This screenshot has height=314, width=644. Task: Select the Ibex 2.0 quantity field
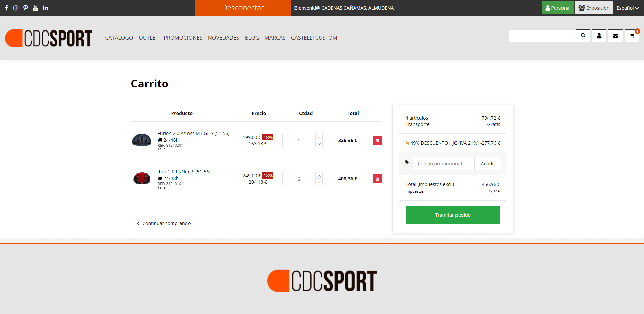[x=299, y=179]
